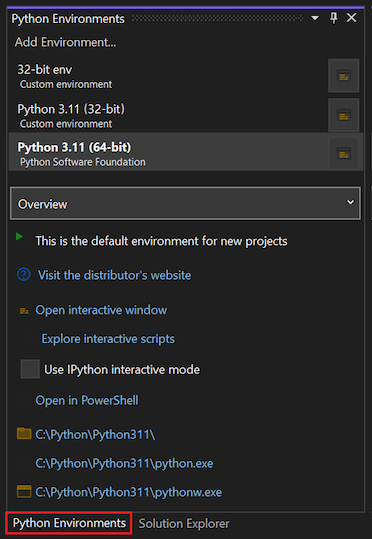Click the window icon beside pythonw.exe path
The image size is (372, 539).
(x=24, y=492)
